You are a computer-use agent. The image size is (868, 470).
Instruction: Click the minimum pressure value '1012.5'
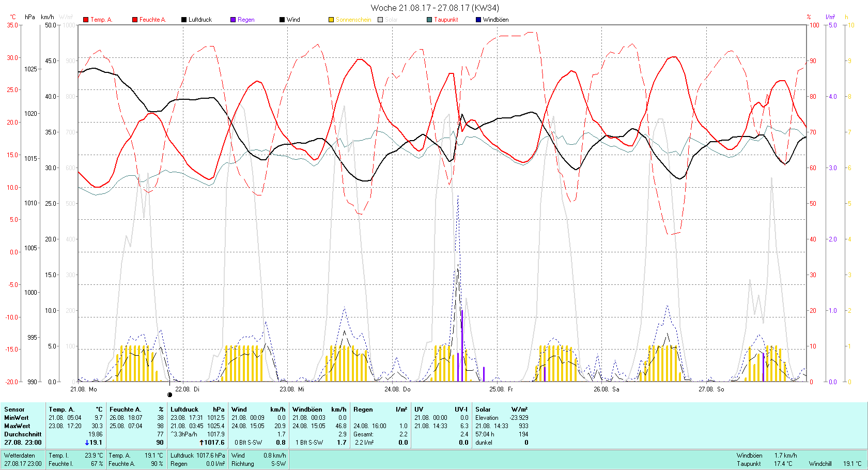pyautogui.click(x=216, y=418)
